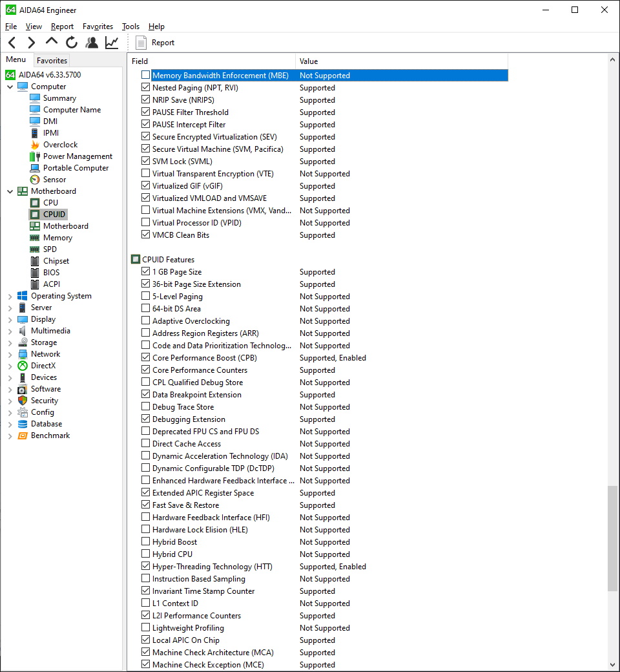Expand the Software tree node
The height and width of the screenshot is (672, 620).
pos(10,389)
